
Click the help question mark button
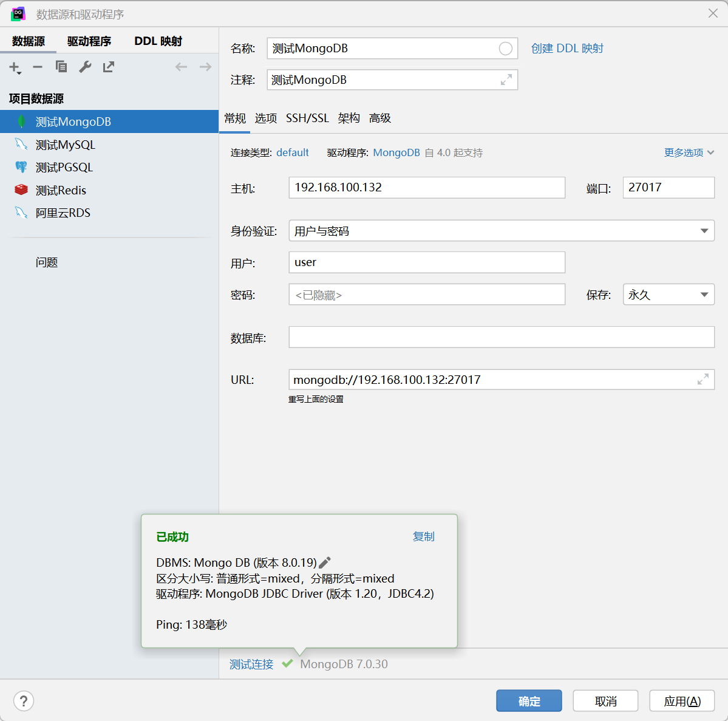pyautogui.click(x=24, y=701)
